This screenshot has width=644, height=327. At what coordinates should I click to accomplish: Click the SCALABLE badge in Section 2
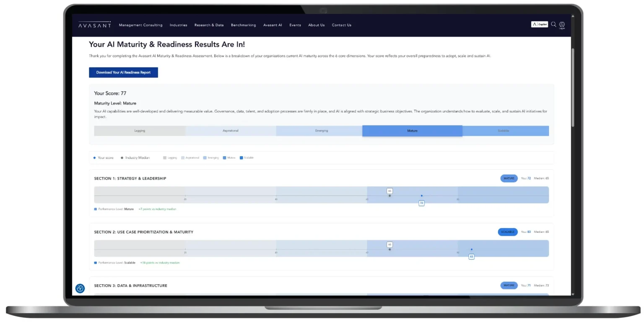click(x=507, y=232)
